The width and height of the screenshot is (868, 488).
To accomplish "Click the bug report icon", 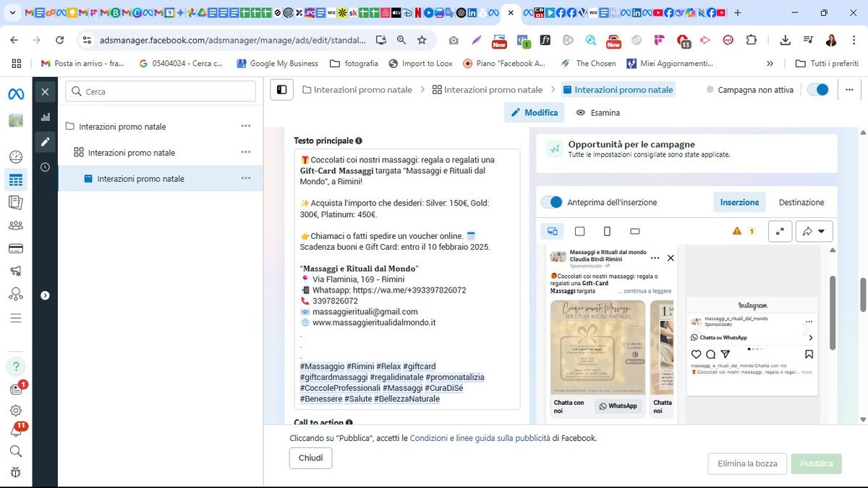I will pyautogui.click(x=16, y=473).
